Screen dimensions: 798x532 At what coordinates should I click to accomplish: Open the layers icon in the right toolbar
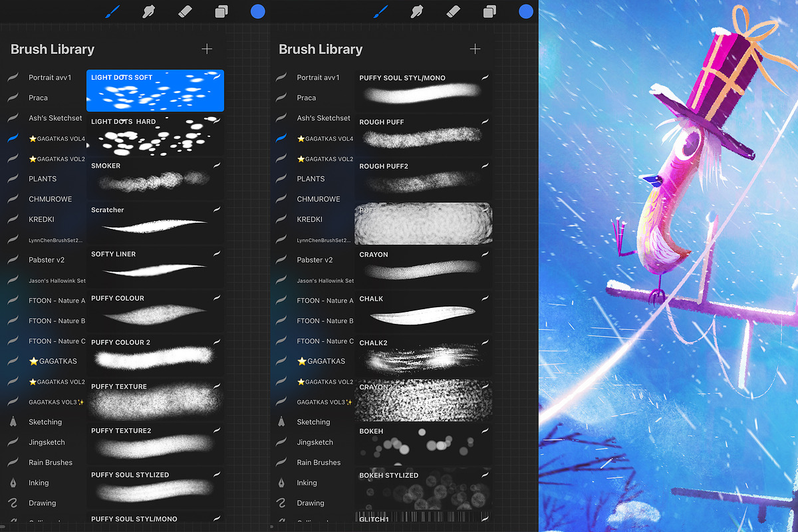pos(490,11)
